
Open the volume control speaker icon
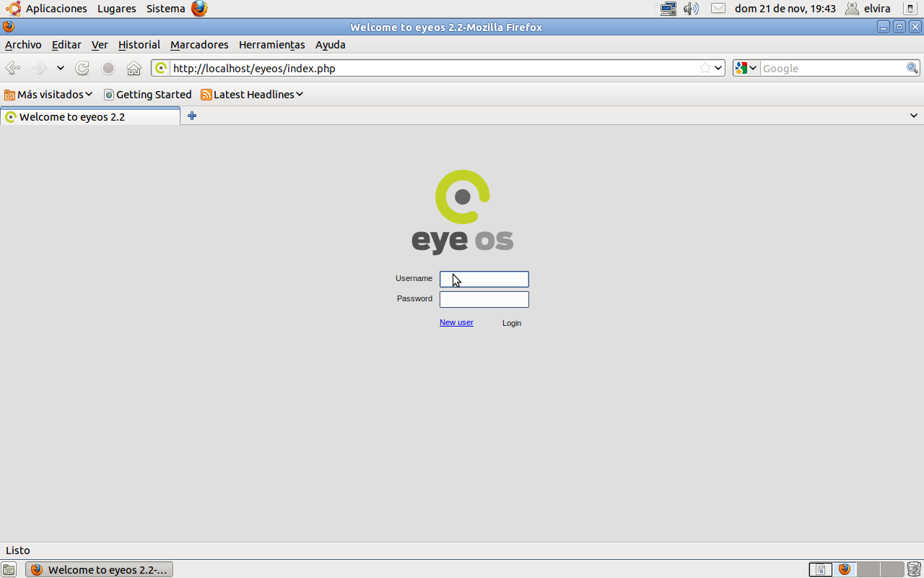[691, 9]
